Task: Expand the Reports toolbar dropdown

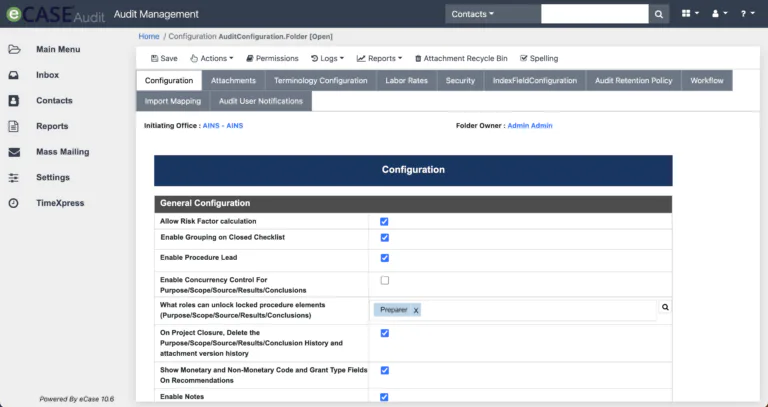Action: click(x=379, y=58)
